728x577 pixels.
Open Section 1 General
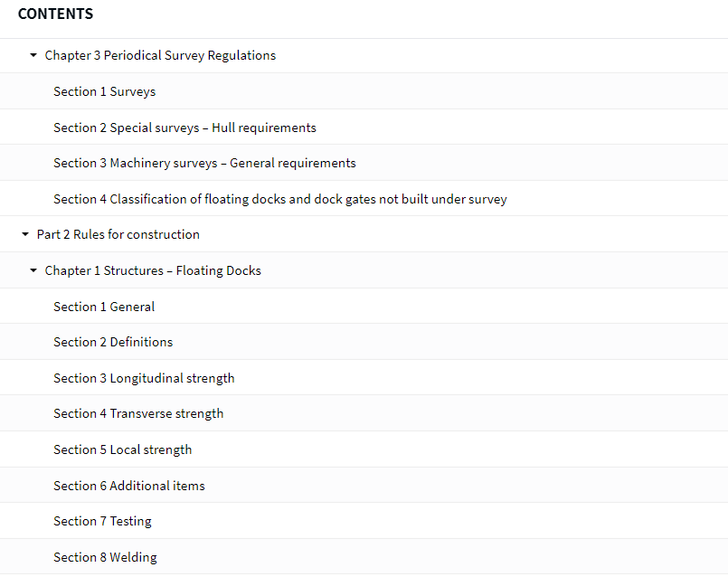coord(104,307)
